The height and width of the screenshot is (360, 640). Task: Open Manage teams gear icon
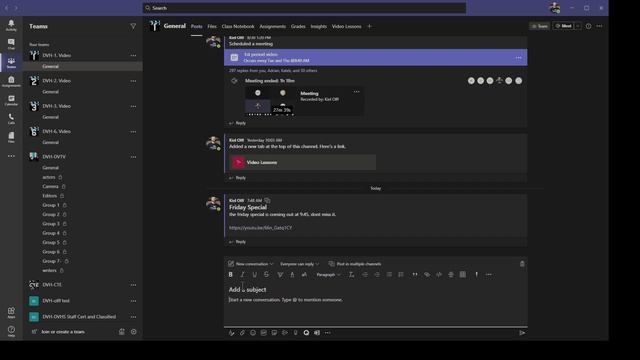[133, 332]
